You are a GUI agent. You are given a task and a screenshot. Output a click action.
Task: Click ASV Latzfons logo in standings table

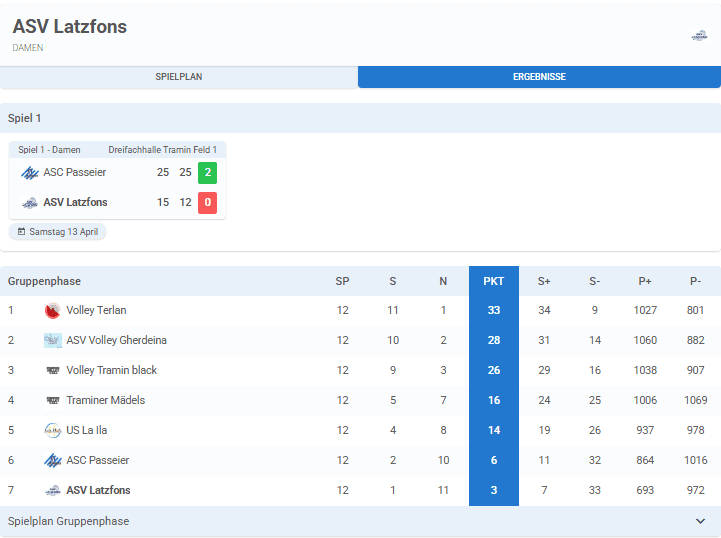pyautogui.click(x=53, y=491)
